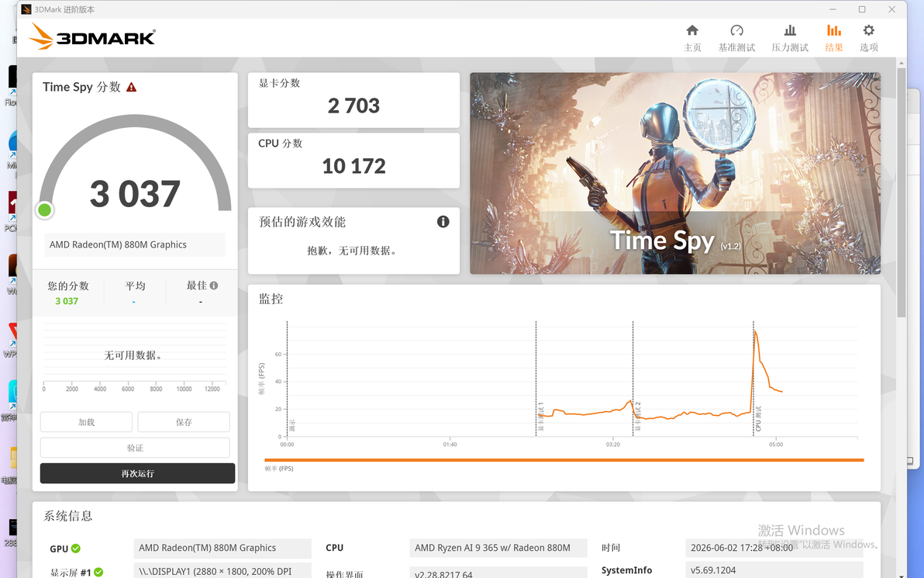Click the CPU value AMD Ryzen AI 9 365
This screenshot has height=578, width=924.
click(498, 548)
